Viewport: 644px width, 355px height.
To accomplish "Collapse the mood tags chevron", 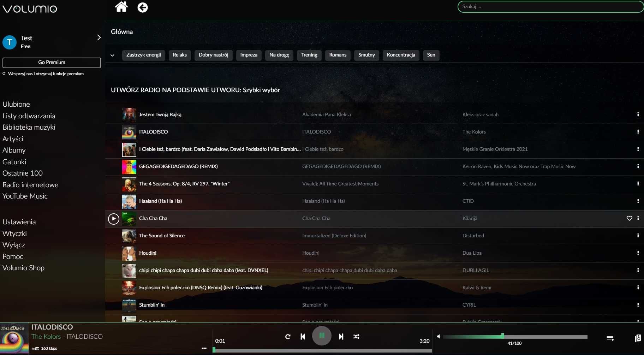I will [x=112, y=55].
